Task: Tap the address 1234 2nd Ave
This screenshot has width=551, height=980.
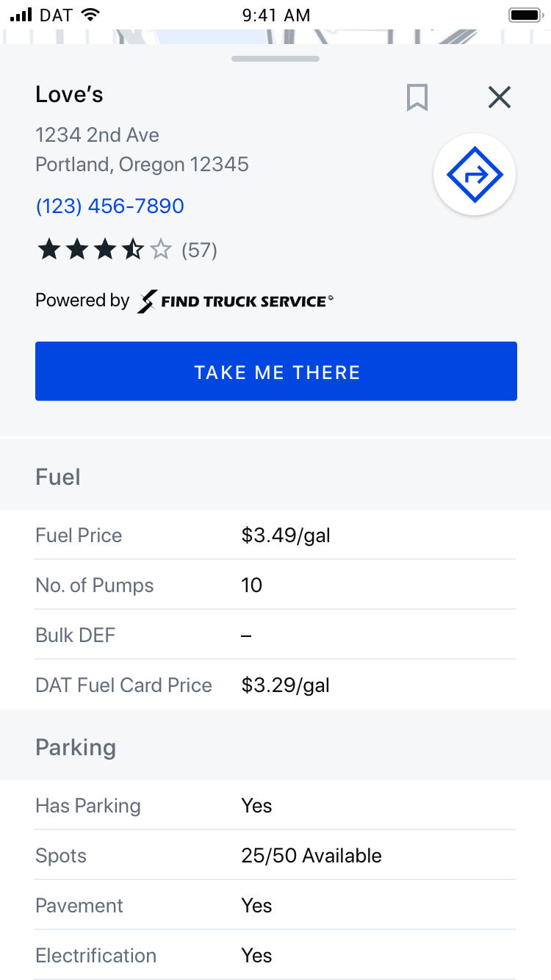Action: [x=98, y=135]
